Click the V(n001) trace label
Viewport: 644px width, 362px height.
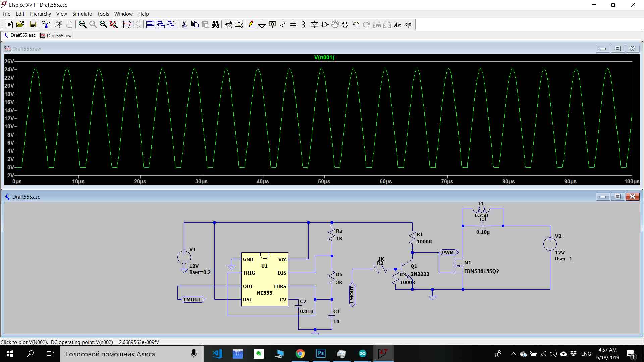click(x=324, y=57)
